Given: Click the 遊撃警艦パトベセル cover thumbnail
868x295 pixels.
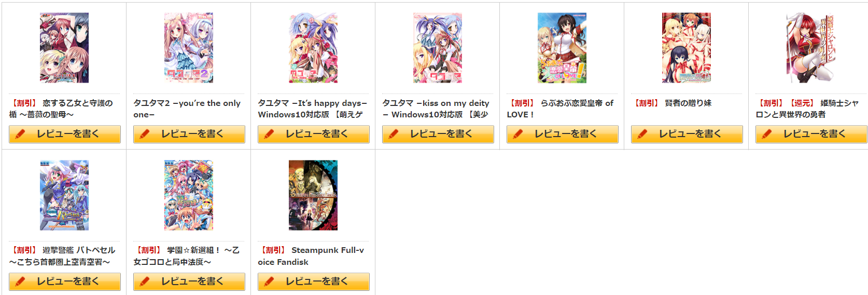Looking at the screenshot, I should [64, 195].
